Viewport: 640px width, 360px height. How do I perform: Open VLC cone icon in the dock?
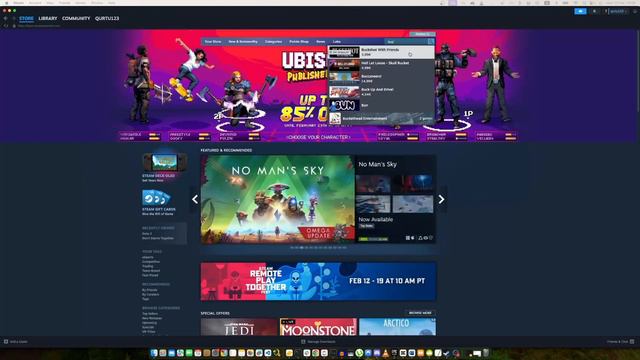click(385, 353)
